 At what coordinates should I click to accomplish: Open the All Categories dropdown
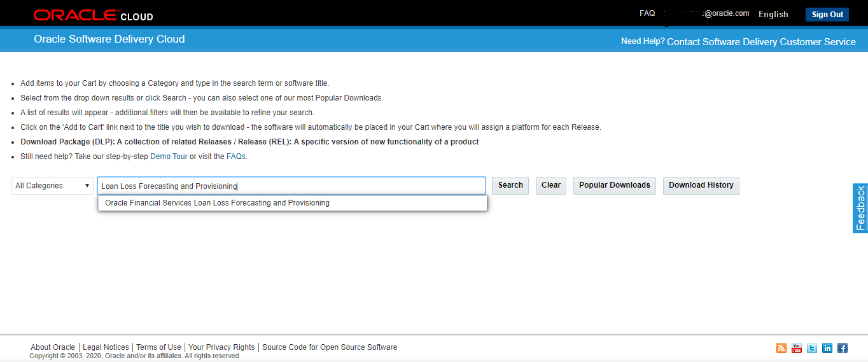tap(53, 186)
